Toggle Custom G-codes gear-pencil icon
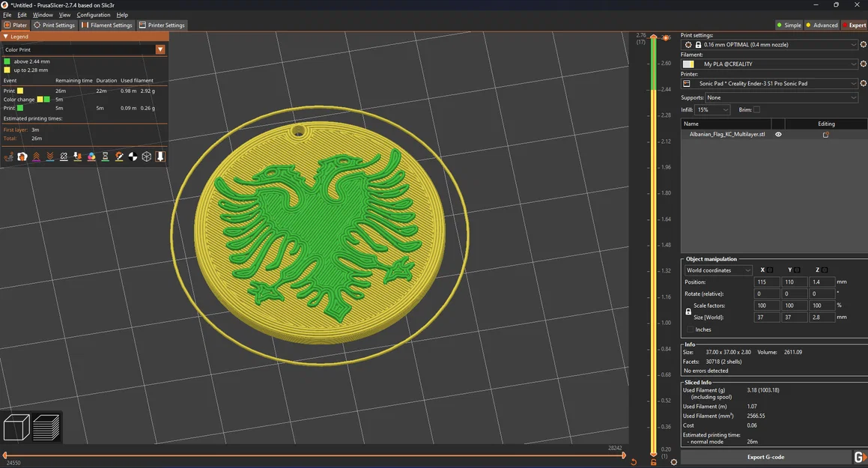This screenshot has height=468, width=868. coord(119,156)
